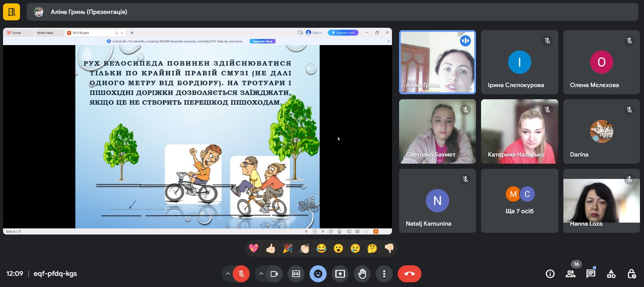
Task: Send the thinking face emoji reaction
Action: [x=372, y=249]
